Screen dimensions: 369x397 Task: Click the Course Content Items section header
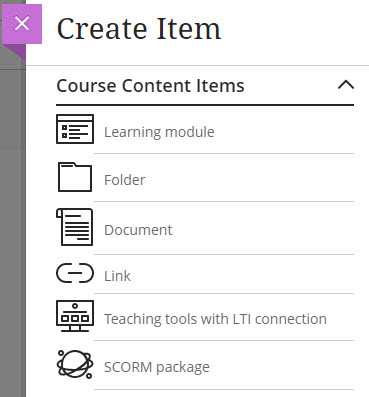pyautogui.click(x=150, y=86)
